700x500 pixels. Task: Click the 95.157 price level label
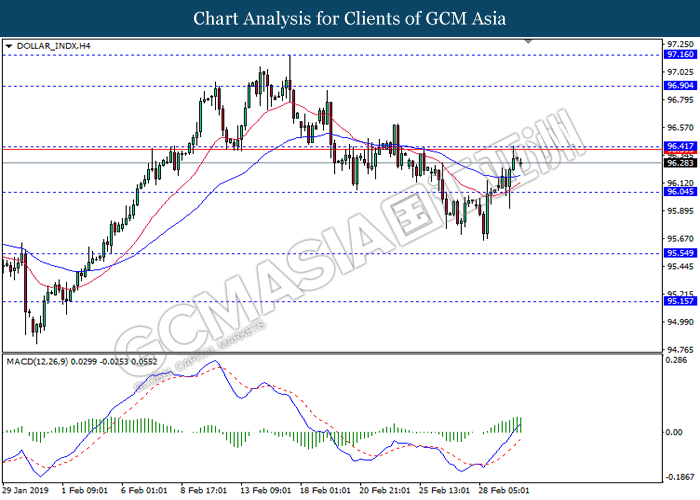tap(680, 301)
